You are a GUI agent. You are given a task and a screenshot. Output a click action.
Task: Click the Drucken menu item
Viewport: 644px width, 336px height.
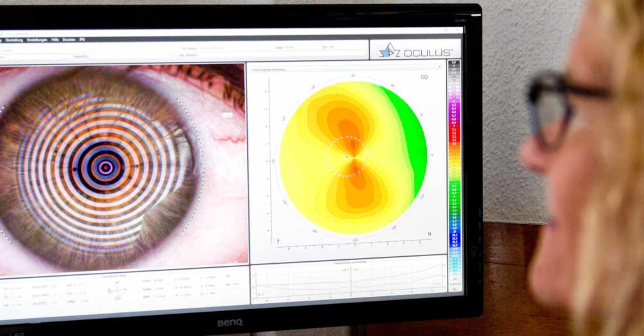click(x=69, y=40)
